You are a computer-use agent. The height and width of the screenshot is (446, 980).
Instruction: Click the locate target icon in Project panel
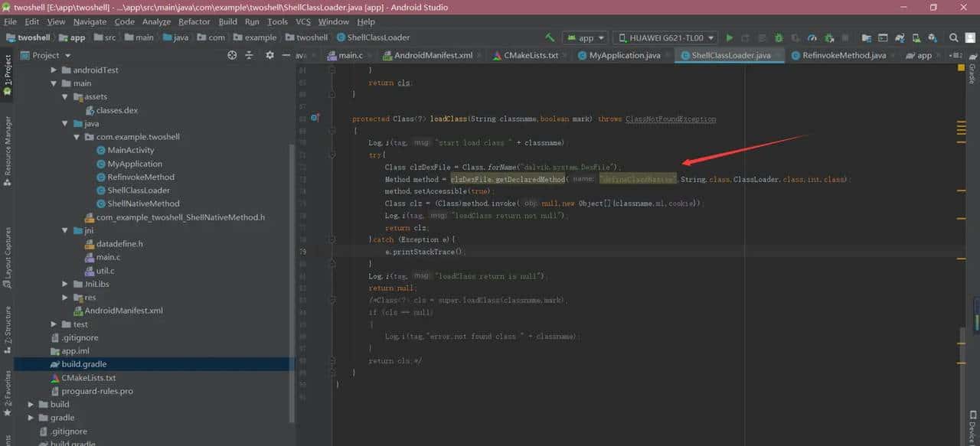click(232, 55)
